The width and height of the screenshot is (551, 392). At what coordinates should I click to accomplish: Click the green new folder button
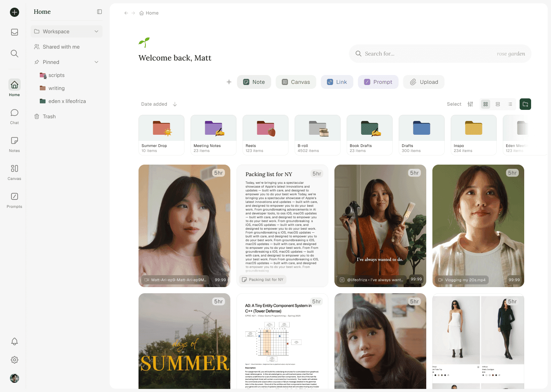(x=525, y=104)
